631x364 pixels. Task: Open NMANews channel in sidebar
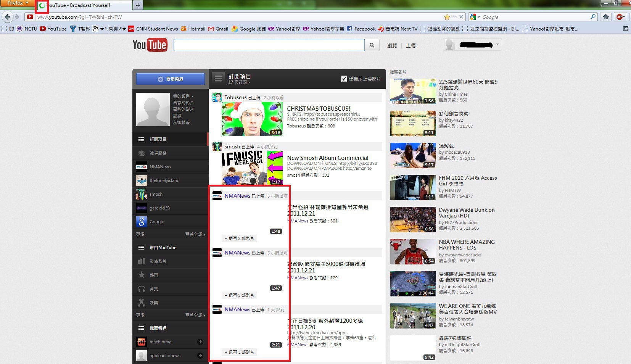coord(170,167)
